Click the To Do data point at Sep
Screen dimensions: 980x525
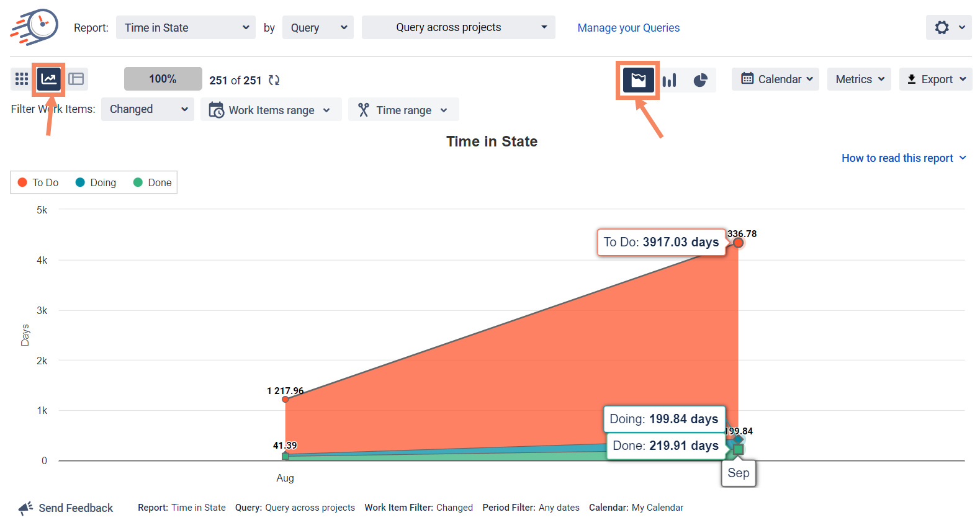click(738, 243)
